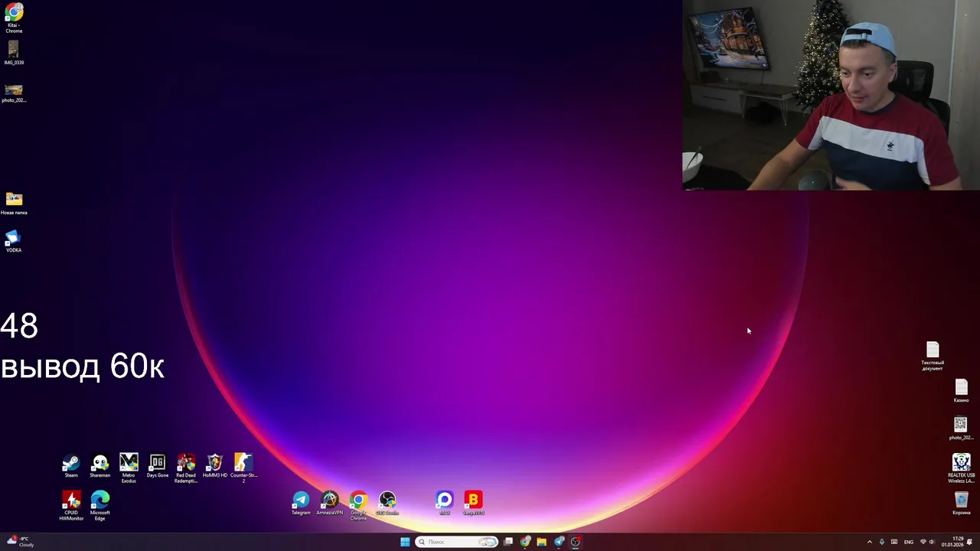The image size is (980, 551).
Task: Open the weather widget showing Cloudy
Action: 21,542
